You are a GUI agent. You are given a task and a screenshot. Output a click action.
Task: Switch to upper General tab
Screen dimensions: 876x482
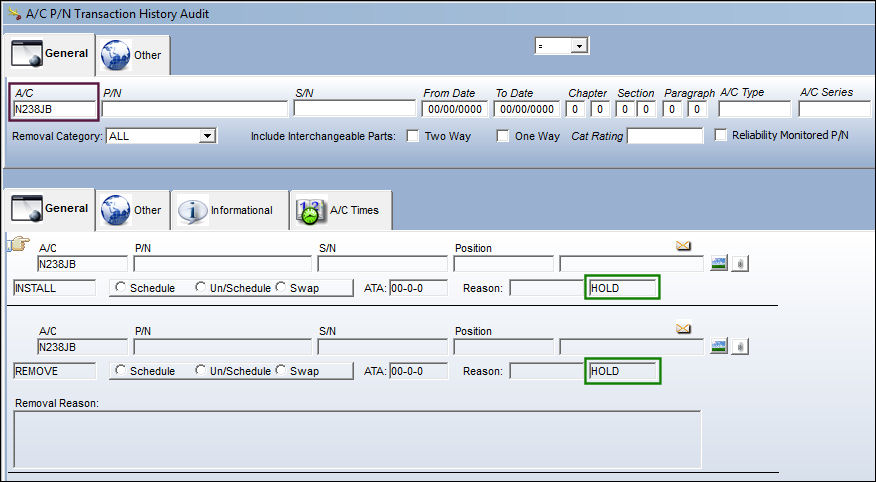click(x=50, y=54)
